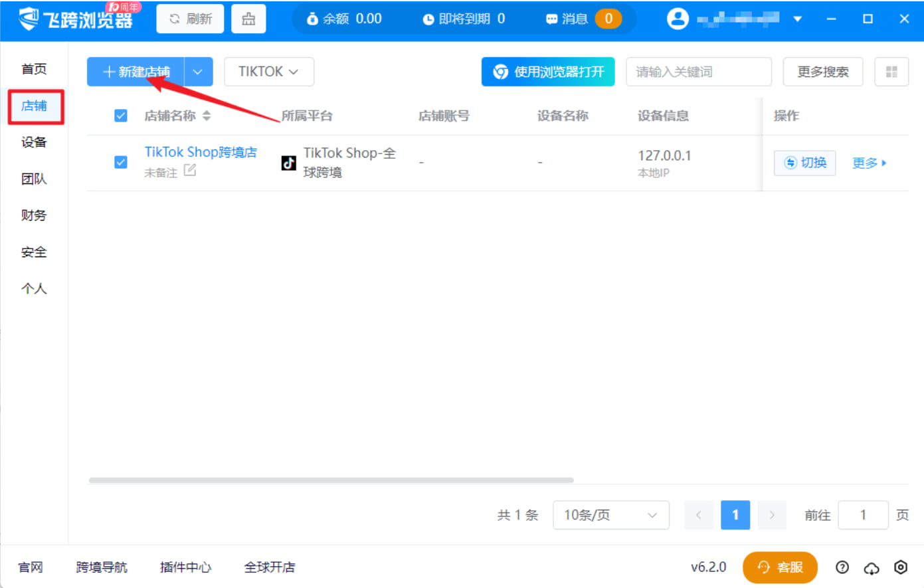This screenshot has width=924, height=588.
Task: Click the cloud download icon
Action: point(871,567)
